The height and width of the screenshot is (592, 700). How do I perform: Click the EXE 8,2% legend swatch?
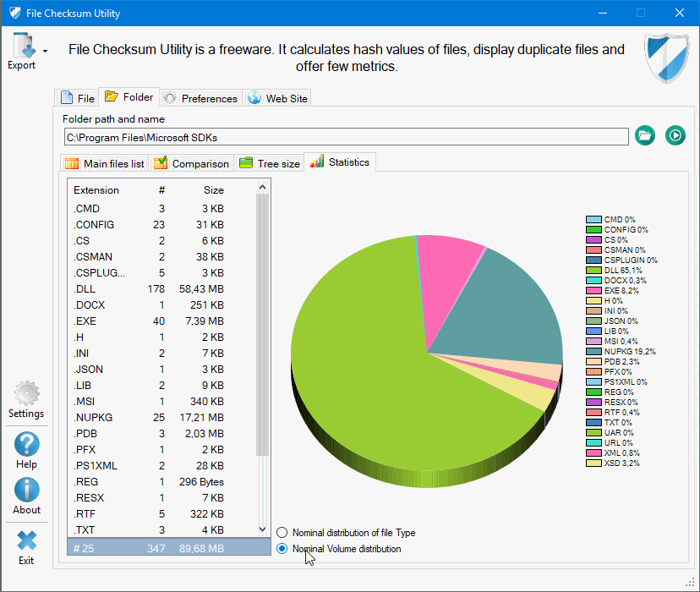(593, 291)
